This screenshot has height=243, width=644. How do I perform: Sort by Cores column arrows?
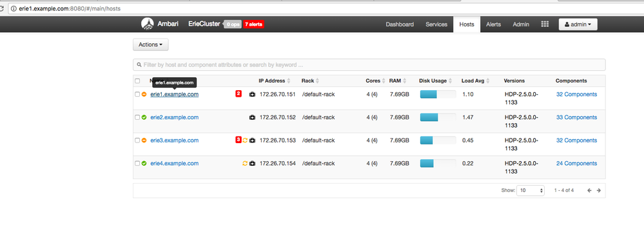384,81
